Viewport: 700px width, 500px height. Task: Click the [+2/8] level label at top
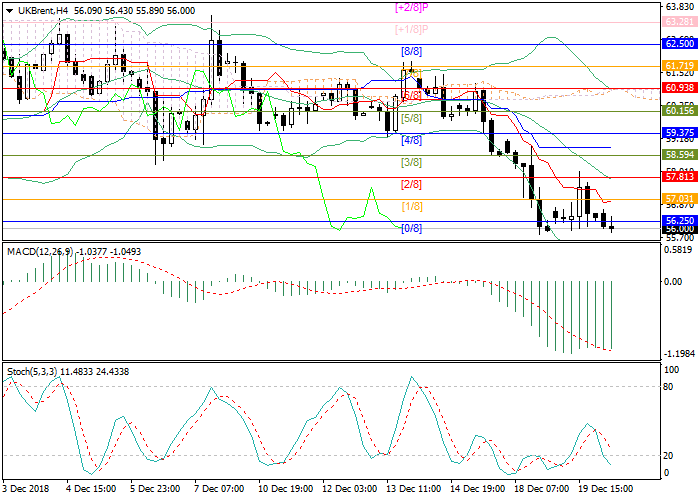click(412, 7)
